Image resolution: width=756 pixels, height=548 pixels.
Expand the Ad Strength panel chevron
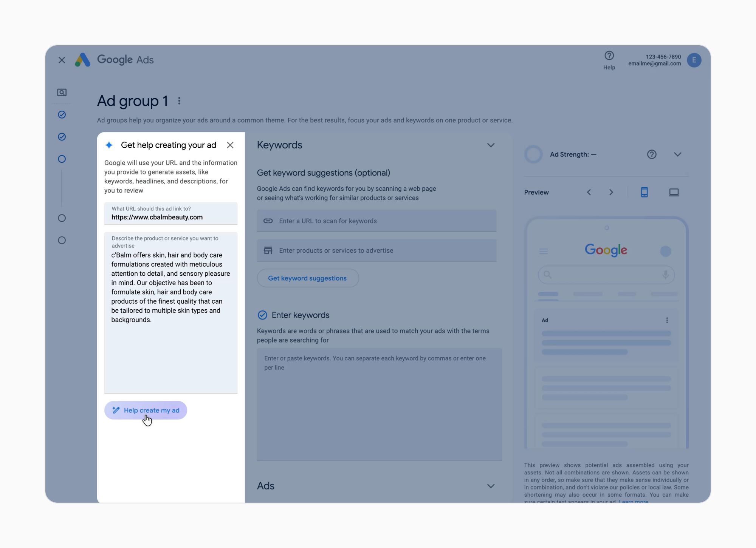point(677,154)
